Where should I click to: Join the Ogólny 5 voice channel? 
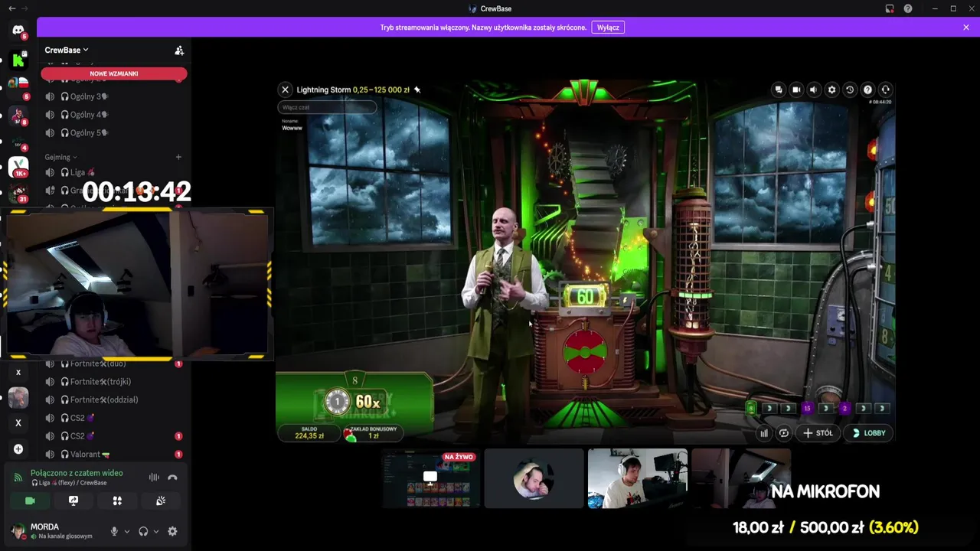click(x=114, y=132)
